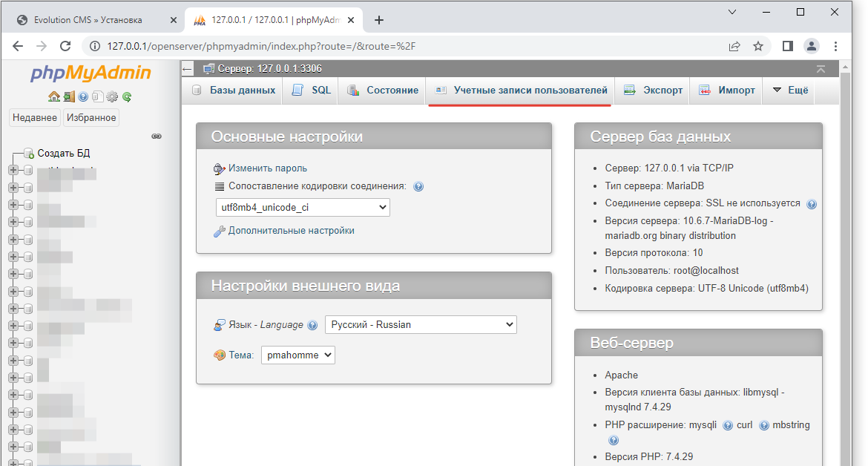The image size is (868, 466).
Task: Bookmark the page with the star icon
Action: [x=757, y=45]
